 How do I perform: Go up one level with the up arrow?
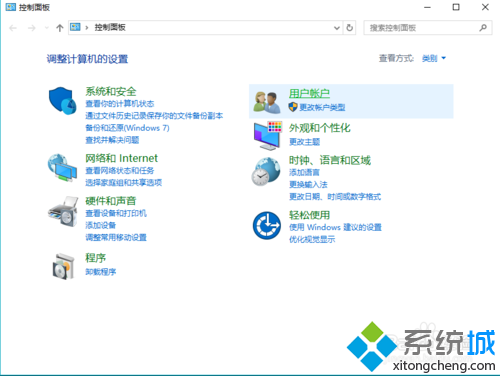(x=60, y=28)
